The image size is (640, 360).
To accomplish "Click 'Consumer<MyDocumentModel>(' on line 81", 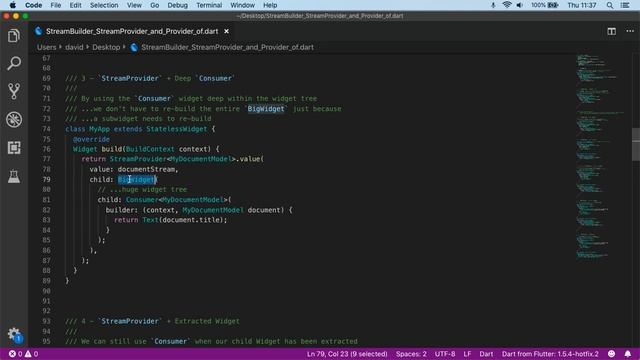I will [178, 200].
